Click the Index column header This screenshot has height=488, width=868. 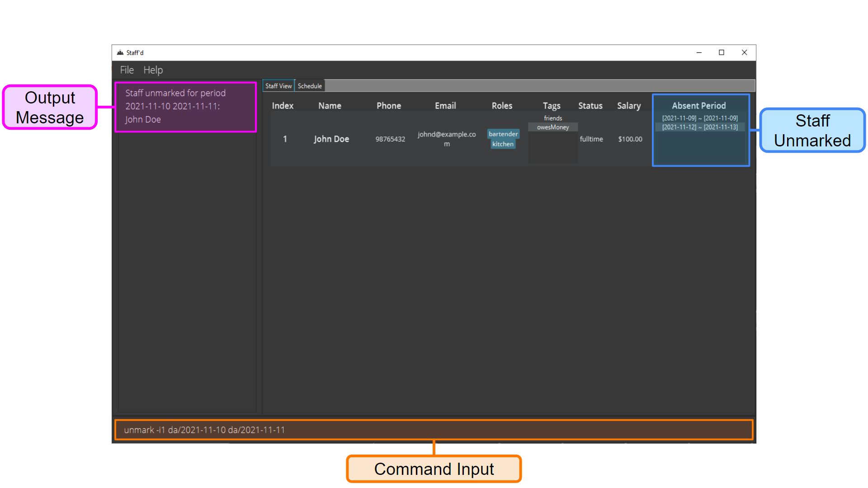[x=283, y=106]
